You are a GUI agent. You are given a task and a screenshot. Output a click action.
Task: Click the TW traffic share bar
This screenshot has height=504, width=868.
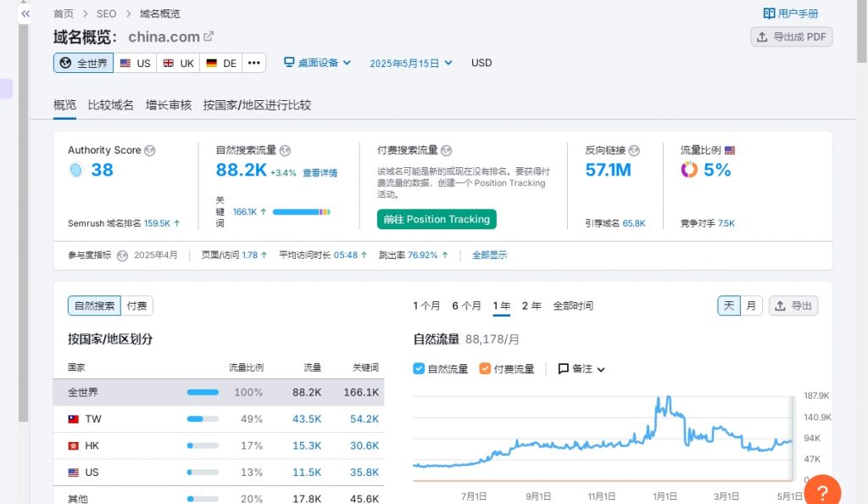[203, 419]
